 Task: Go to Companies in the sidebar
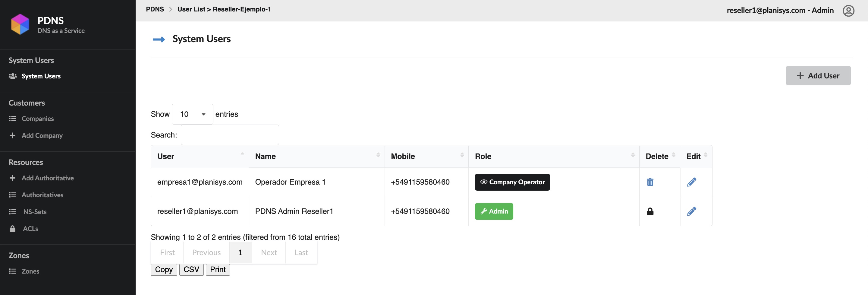pyautogui.click(x=38, y=119)
